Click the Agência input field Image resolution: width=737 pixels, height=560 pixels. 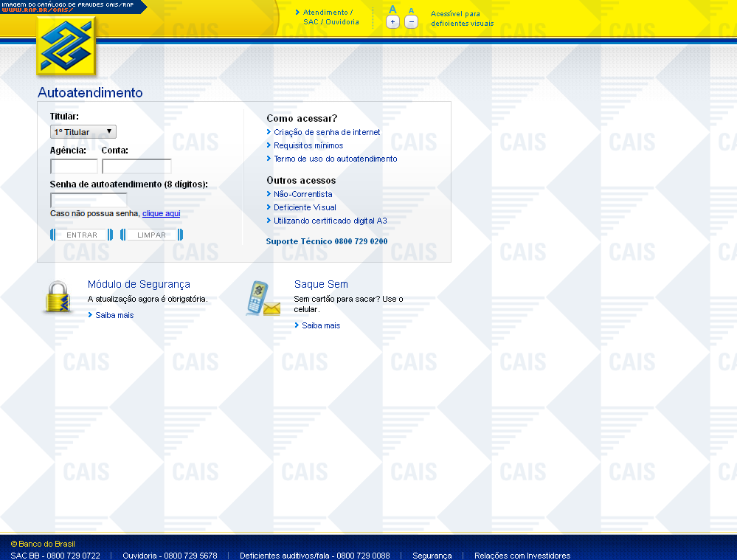[x=74, y=166]
